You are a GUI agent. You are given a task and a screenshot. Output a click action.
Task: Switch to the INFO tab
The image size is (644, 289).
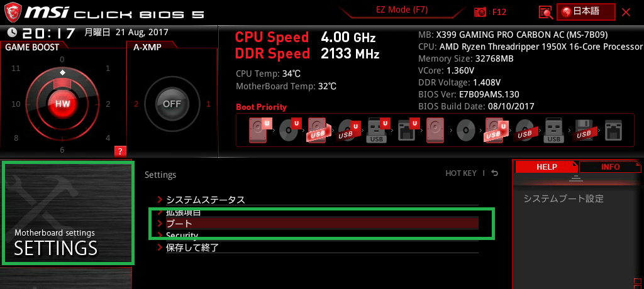click(x=610, y=167)
